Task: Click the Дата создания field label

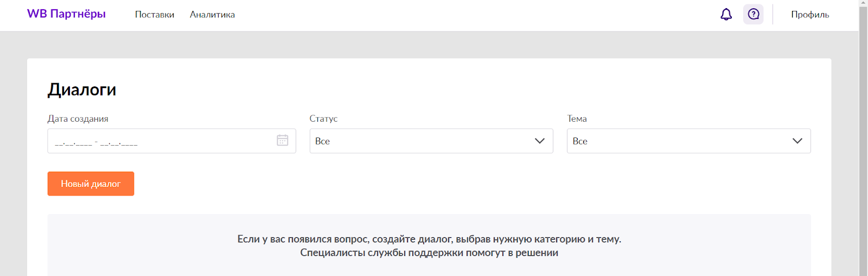Action: [78, 118]
